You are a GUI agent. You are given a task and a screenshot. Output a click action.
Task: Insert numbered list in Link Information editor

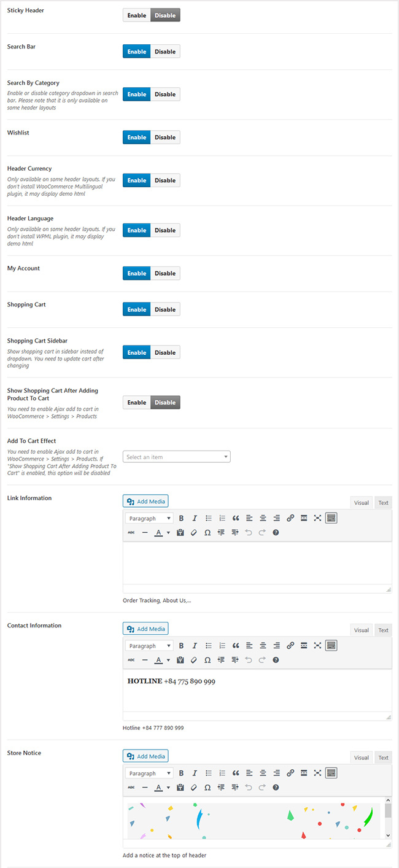(x=222, y=518)
